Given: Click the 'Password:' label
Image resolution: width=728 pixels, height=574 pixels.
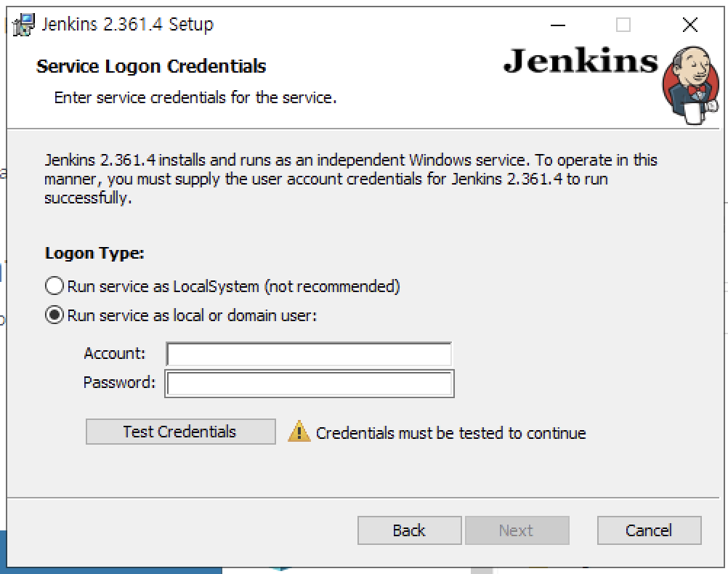Looking at the screenshot, I should coord(119,383).
